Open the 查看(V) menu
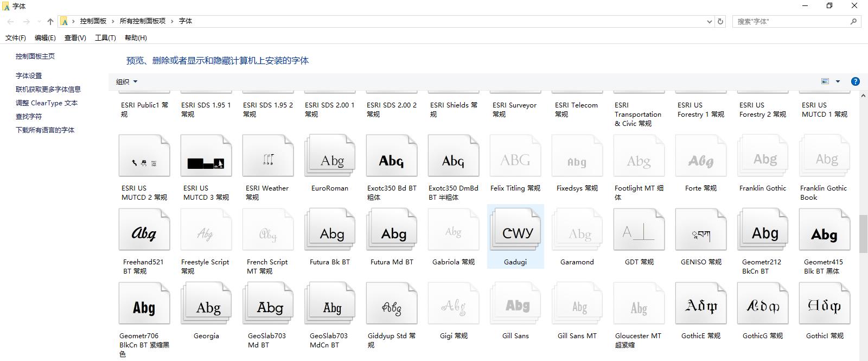 point(75,37)
